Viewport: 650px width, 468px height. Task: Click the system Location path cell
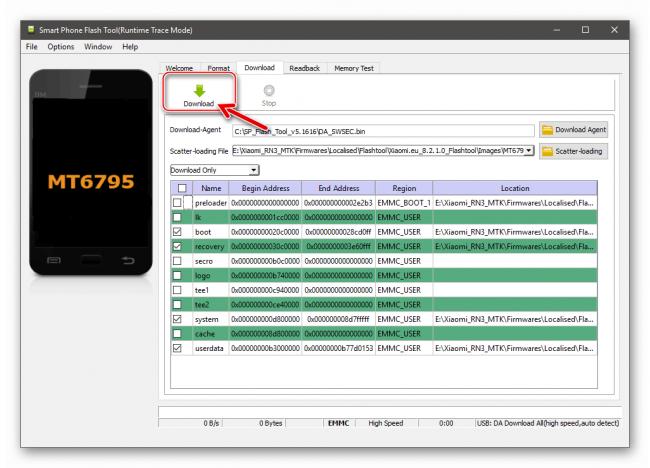click(x=515, y=319)
